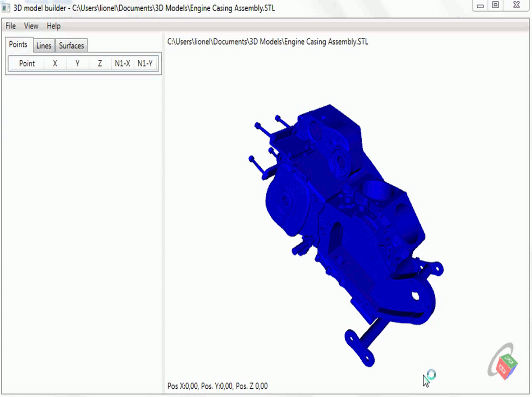Switch to the Lines tab

click(x=44, y=46)
